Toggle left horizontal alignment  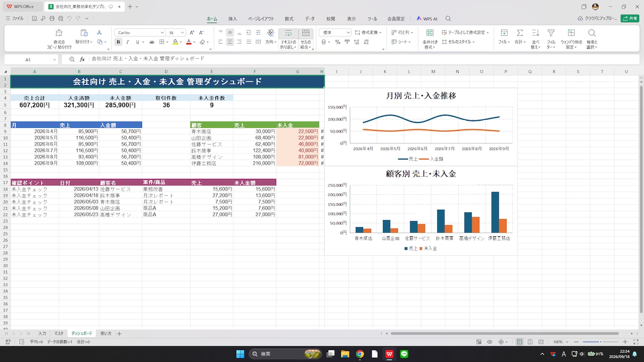pos(221,42)
